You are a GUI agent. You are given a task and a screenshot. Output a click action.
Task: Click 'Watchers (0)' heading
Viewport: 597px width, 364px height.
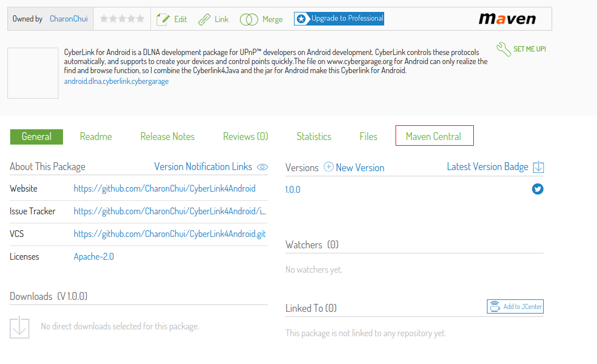point(312,244)
